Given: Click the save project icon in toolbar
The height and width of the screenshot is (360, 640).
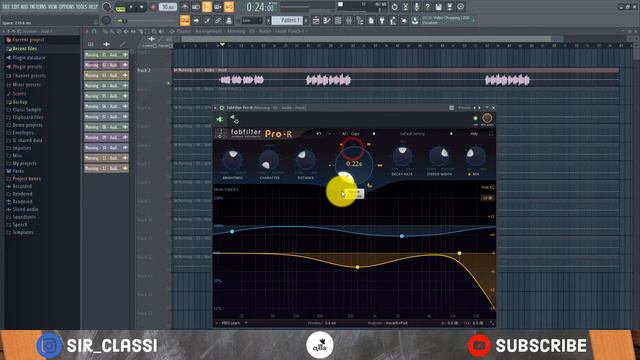Looking at the screenshot, I should click(438, 7).
